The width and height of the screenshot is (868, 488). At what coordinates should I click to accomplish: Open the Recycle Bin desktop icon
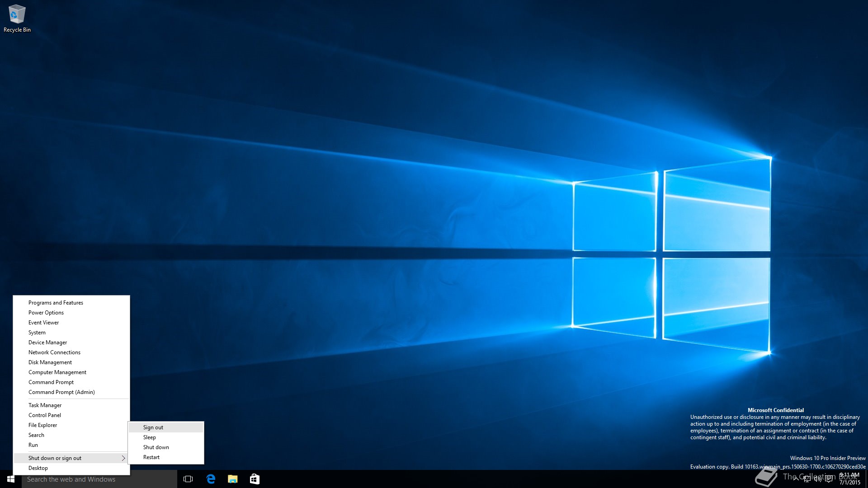click(x=17, y=18)
